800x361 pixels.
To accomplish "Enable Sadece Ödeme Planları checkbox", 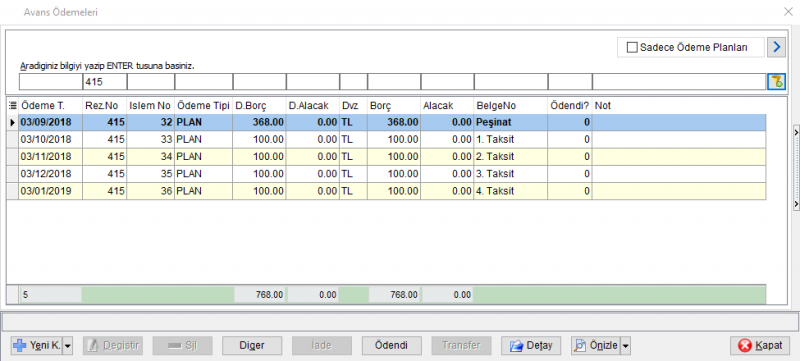I will [632, 48].
